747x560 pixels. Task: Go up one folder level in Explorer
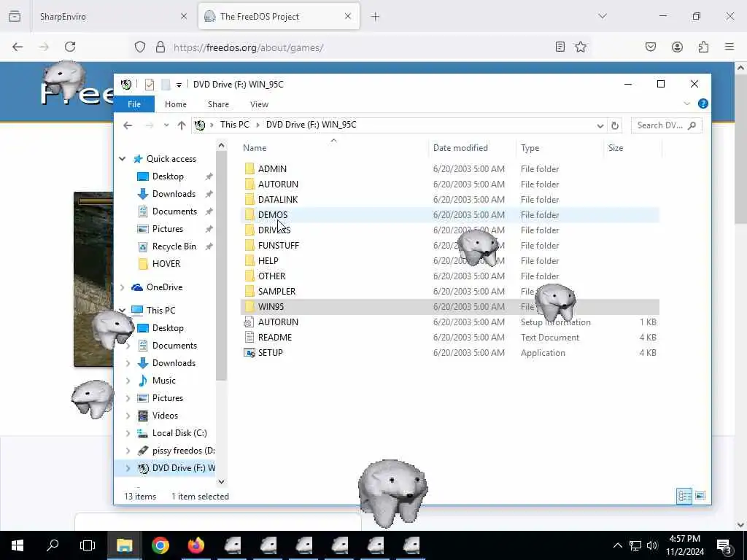click(x=182, y=125)
